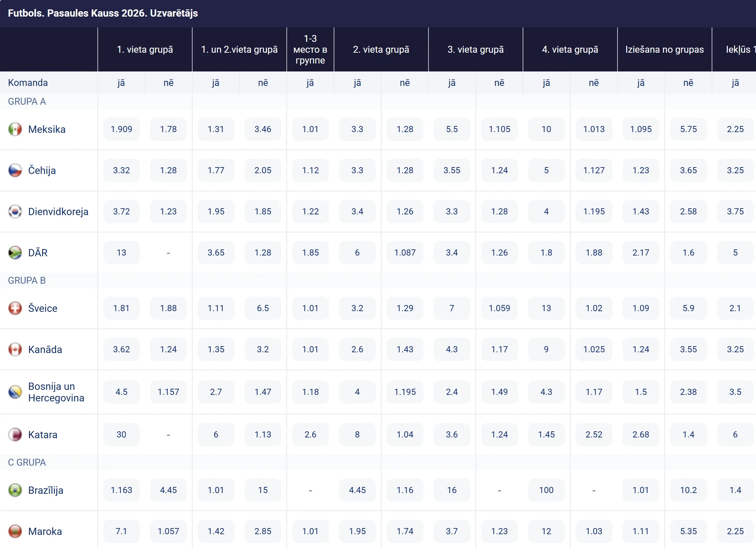Click the Morocco flag icon next to Maroka
Image resolution: width=756 pixels, height=549 pixels.
pos(15,531)
